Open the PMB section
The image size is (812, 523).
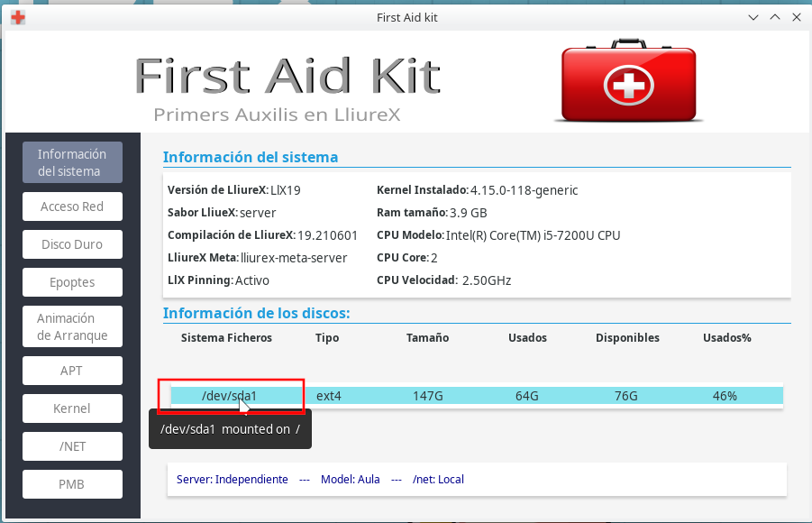(72, 484)
